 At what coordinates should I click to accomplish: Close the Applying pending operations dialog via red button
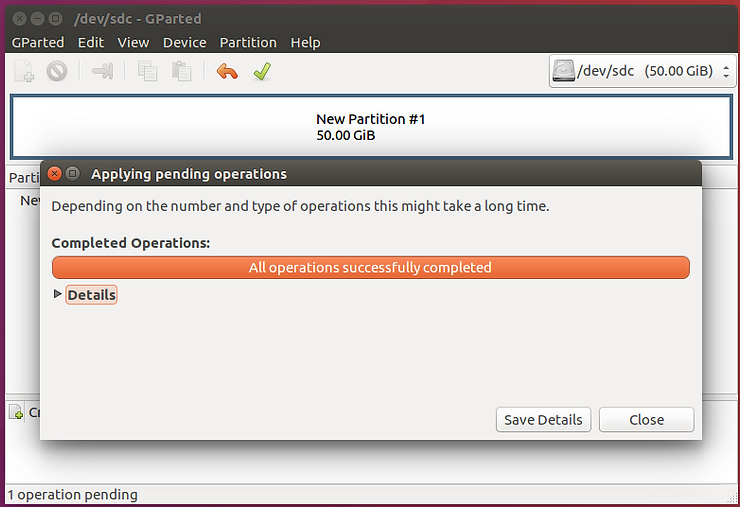click(x=55, y=174)
